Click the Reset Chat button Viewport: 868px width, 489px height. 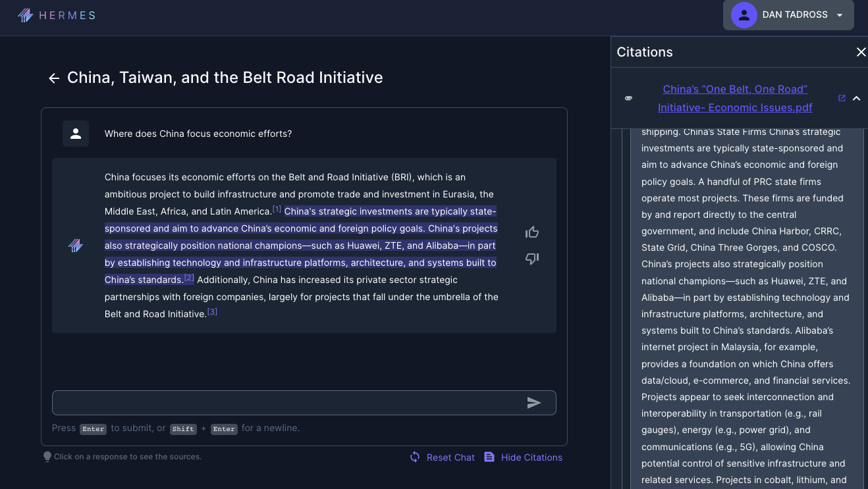pos(442,457)
